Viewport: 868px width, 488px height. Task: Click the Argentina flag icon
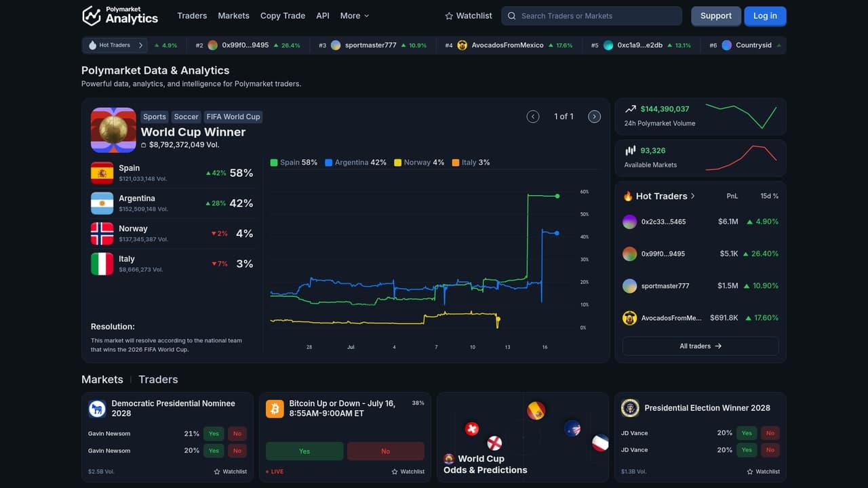[x=102, y=203]
